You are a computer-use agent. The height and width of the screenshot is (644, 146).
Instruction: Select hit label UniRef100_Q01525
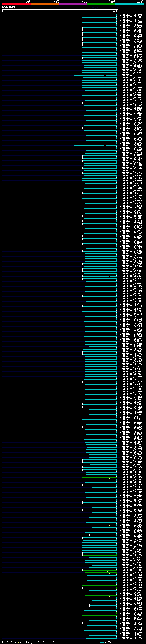(131, 63)
